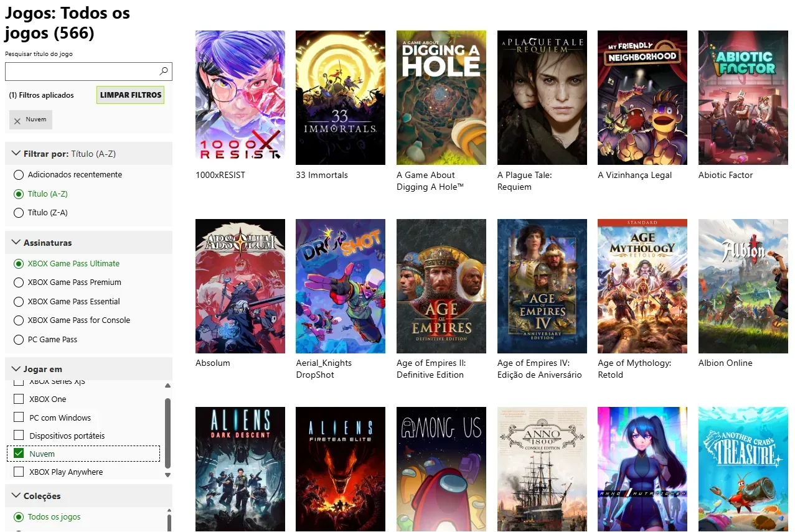Check the XBOX One platform box
Image resolution: width=795 pixels, height=532 pixels.
coord(19,399)
